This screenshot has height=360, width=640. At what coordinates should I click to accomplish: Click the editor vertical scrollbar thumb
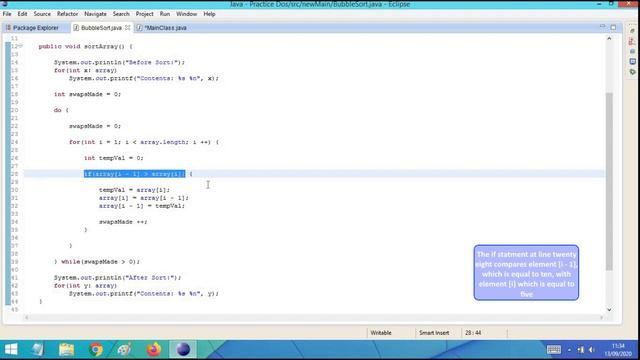609,181
